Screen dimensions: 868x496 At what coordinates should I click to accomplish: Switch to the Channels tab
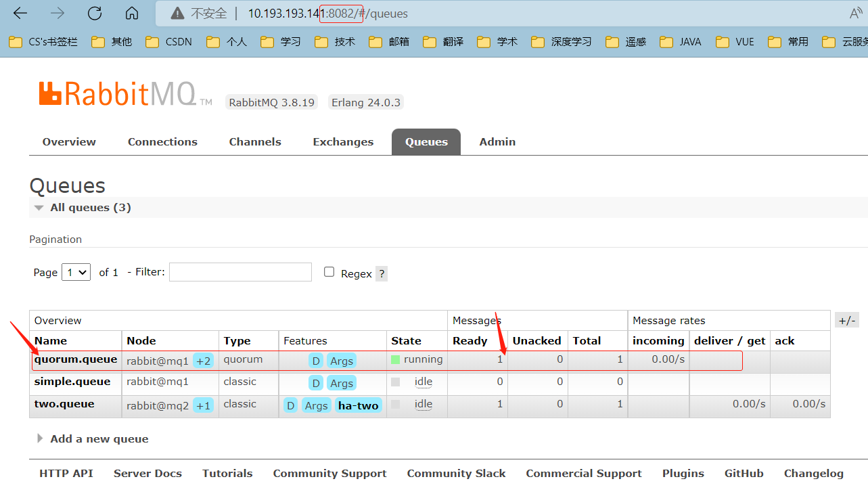[x=255, y=141]
